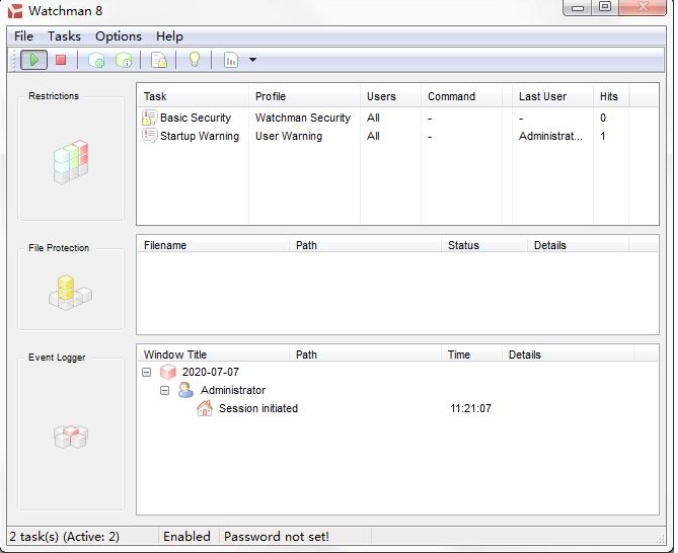Click the red Stop button
The width and height of the screenshot is (678, 553).
(61, 60)
